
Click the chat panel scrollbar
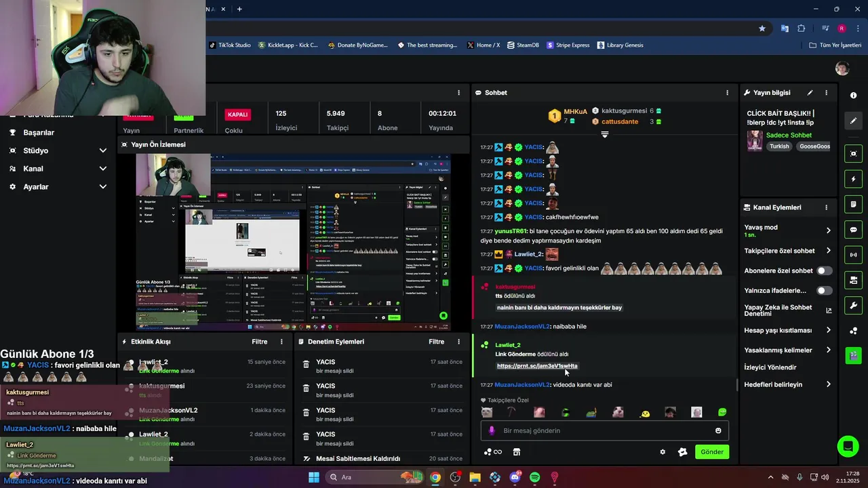738,386
